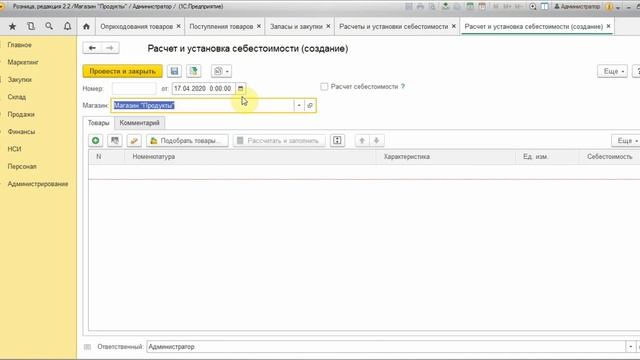
Task: Open the Search magnifier in the left panel
Action: pos(49,27)
